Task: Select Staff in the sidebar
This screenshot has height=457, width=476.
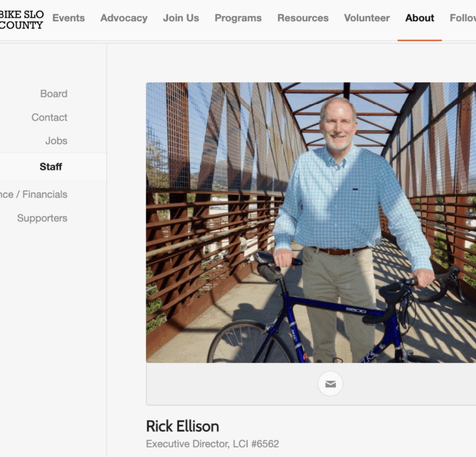Action: [x=51, y=167]
